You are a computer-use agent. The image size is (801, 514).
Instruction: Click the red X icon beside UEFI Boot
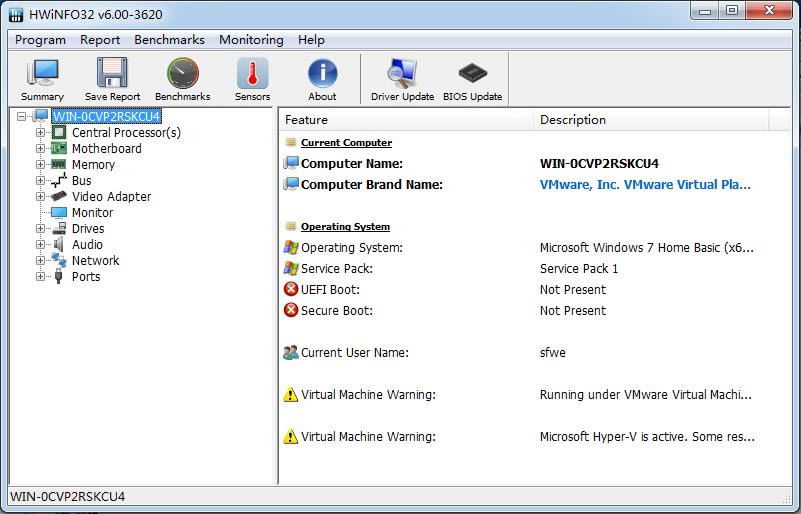coord(291,289)
